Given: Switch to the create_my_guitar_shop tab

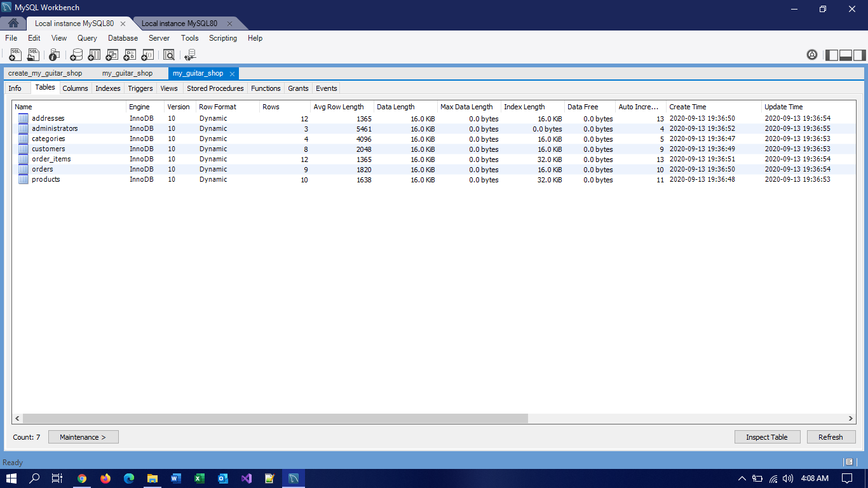Looking at the screenshot, I should (45, 73).
